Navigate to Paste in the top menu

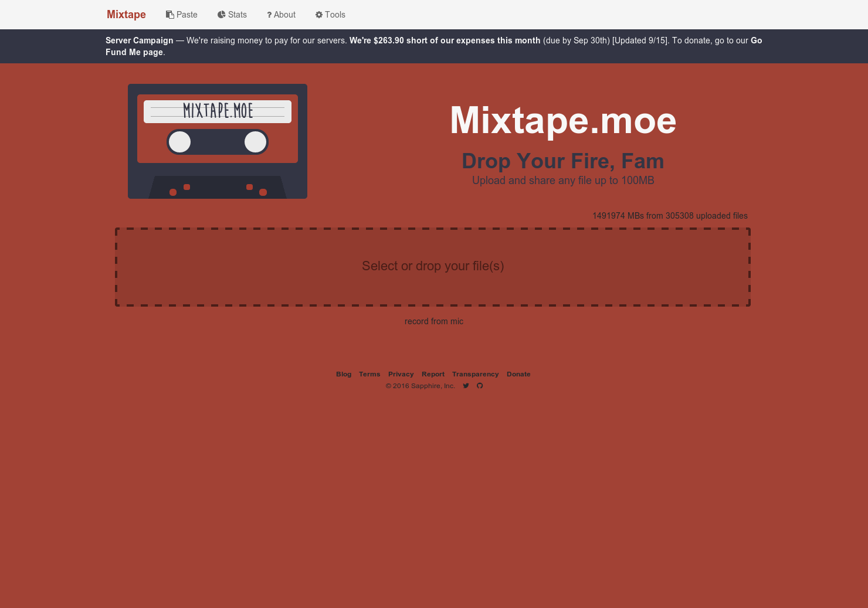tap(187, 14)
